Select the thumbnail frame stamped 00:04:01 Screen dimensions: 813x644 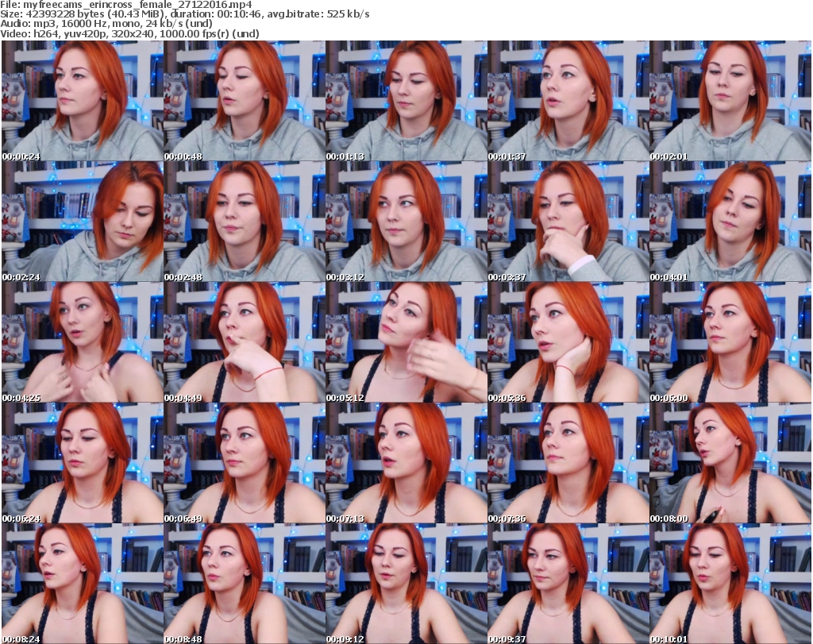[x=730, y=222]
